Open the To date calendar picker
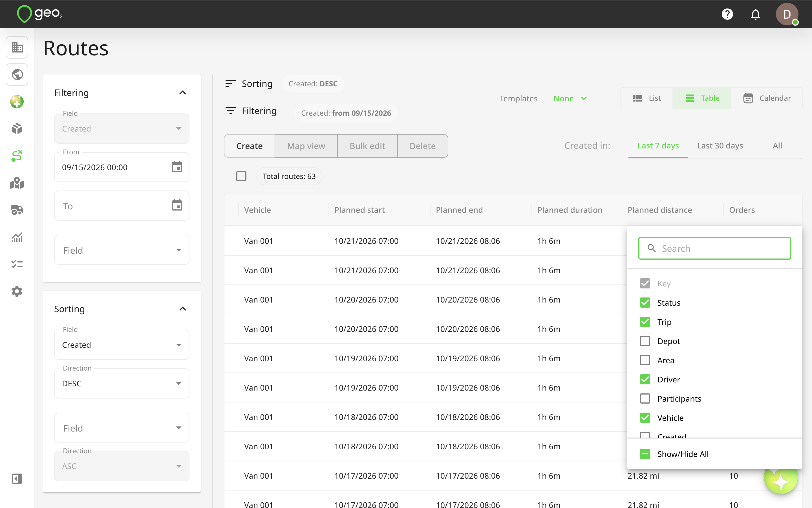 [177, 205]
